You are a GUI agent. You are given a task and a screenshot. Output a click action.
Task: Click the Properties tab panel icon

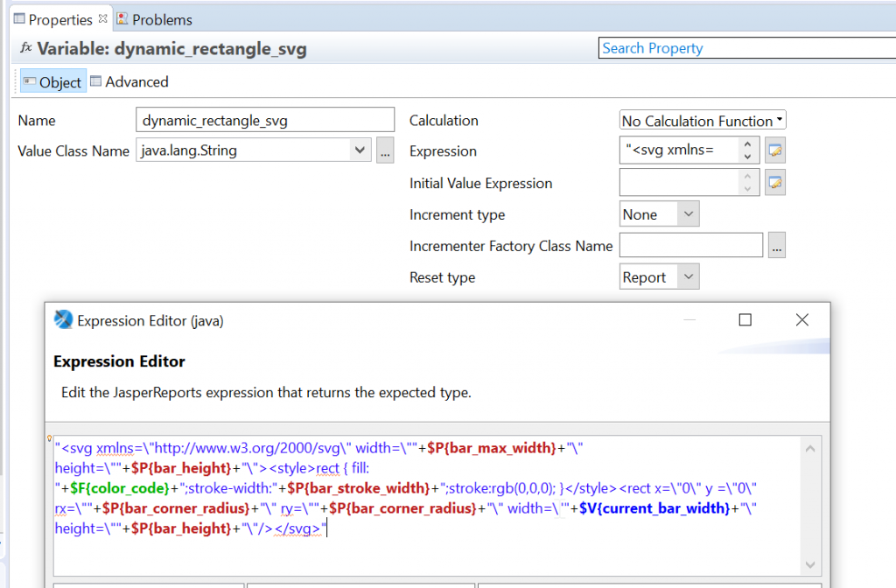click(17, 18)
